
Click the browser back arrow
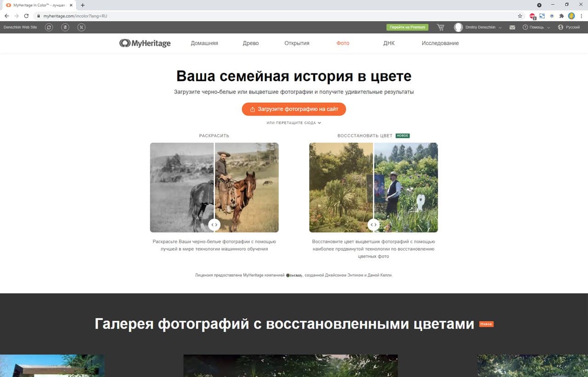pyautogui.click(x=6, y=16)
